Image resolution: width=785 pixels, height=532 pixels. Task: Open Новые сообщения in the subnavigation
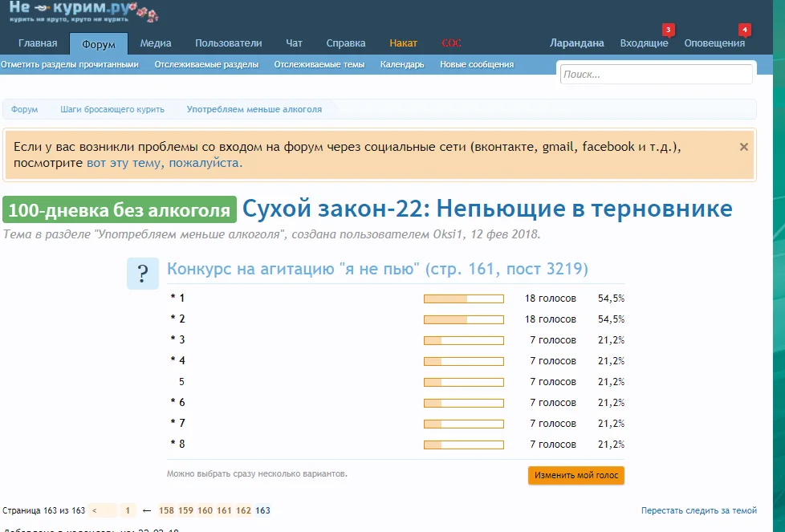pyautogui.click(x=476, y=64)
